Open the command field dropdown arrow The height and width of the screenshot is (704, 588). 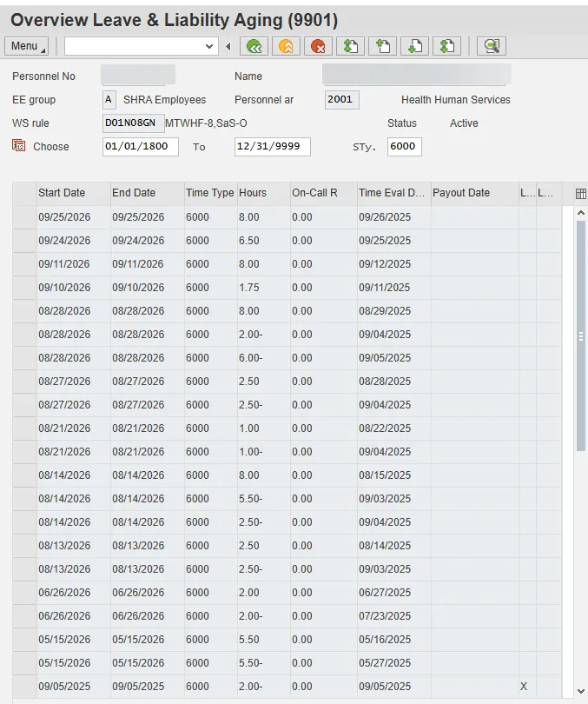pyautogui.click(x=209, y=46)
